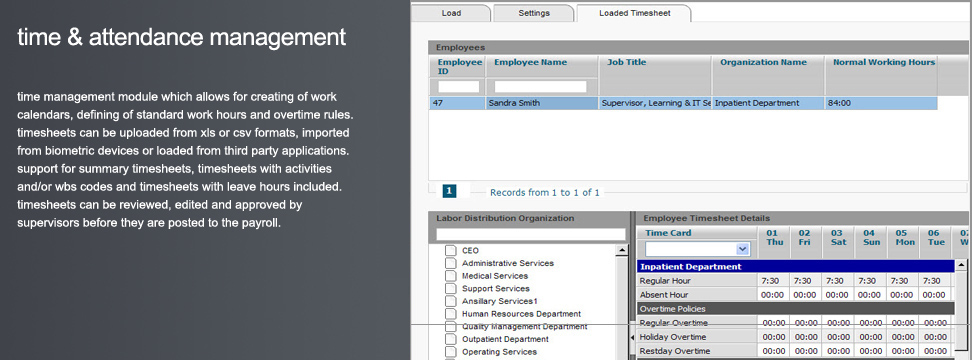Image resolution: width=972 pixels, height=360 pixels.
Task: Open the Time Card dropdown
Action: tap(743, 248)
